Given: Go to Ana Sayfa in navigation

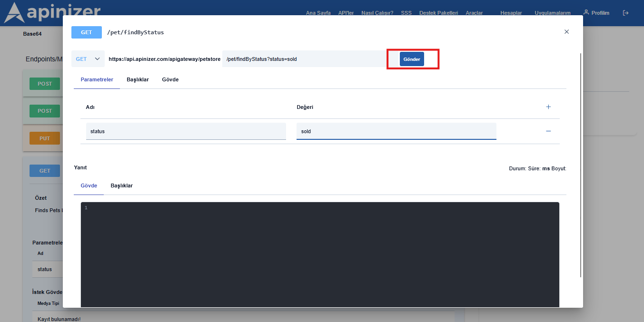Looking at the screenshot, I should click(318, 13).
